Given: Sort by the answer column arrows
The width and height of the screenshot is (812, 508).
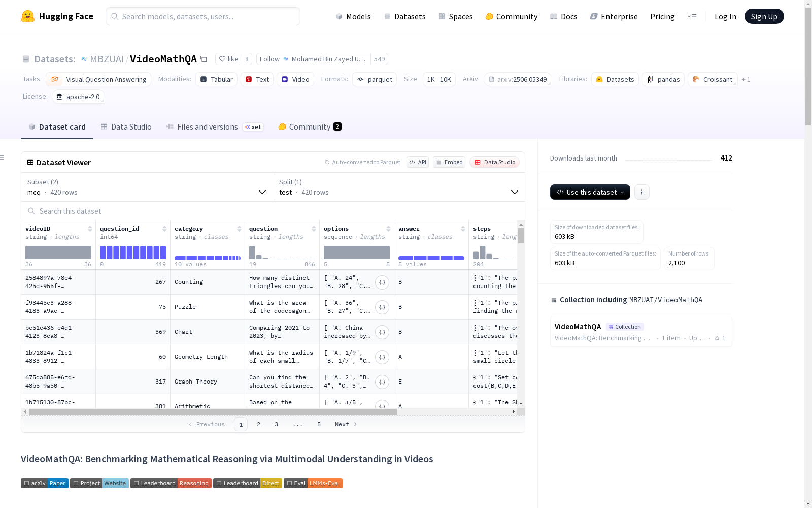Looking at the screenshot, I should [463, 229].
